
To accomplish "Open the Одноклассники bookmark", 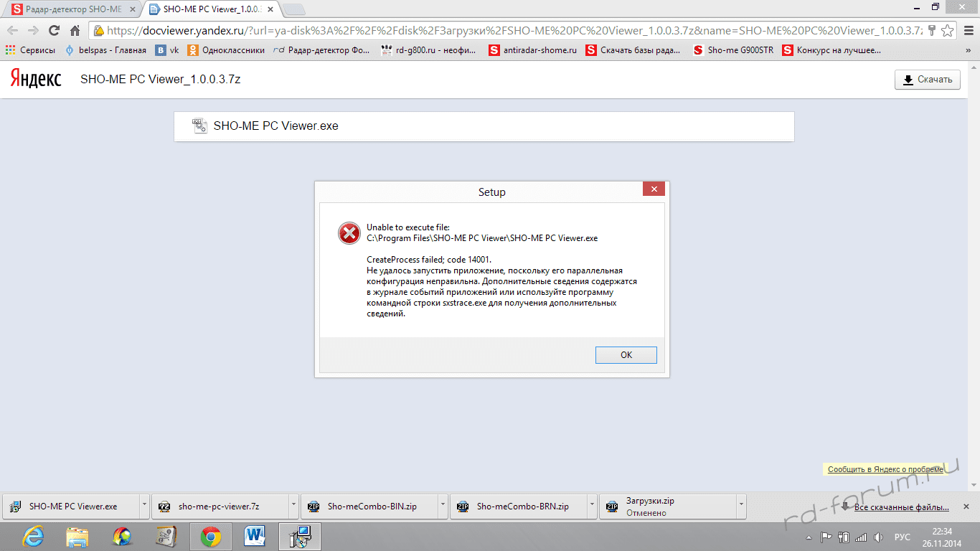I will tap(226, 50).
